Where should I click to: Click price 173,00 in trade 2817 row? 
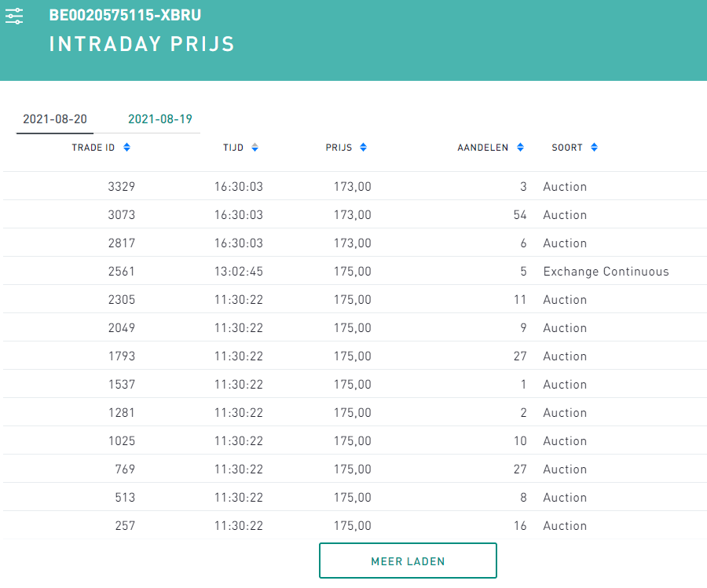pos(353,243)
